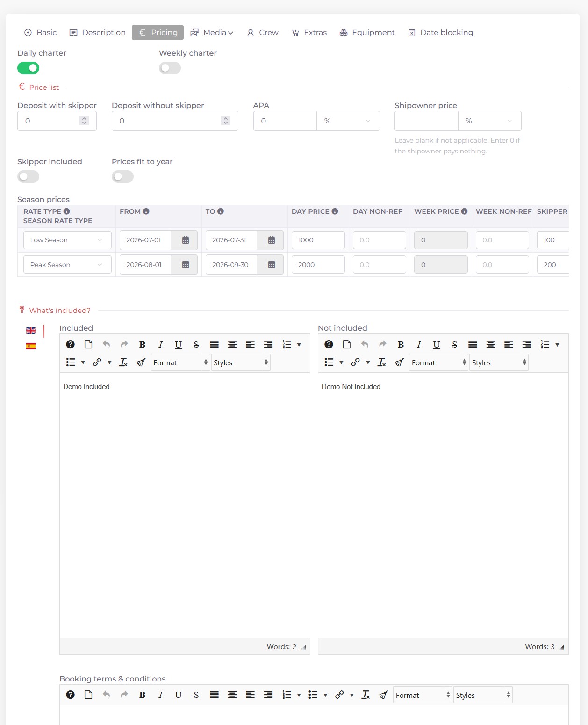Open Styles dropdown in Not included editor
The height and width of the screenshot is (725, 588).
tap(499, 362)
